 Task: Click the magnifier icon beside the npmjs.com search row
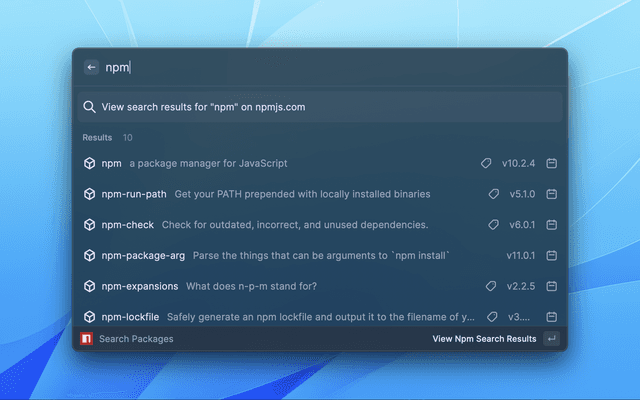click(x=89, y=107)
